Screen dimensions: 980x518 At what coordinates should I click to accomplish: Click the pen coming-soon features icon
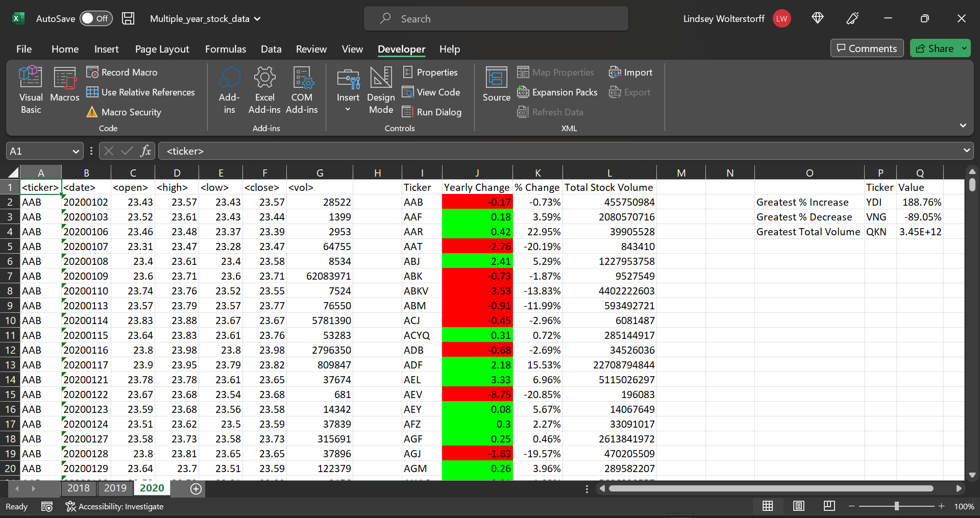(x=852, y=18)
